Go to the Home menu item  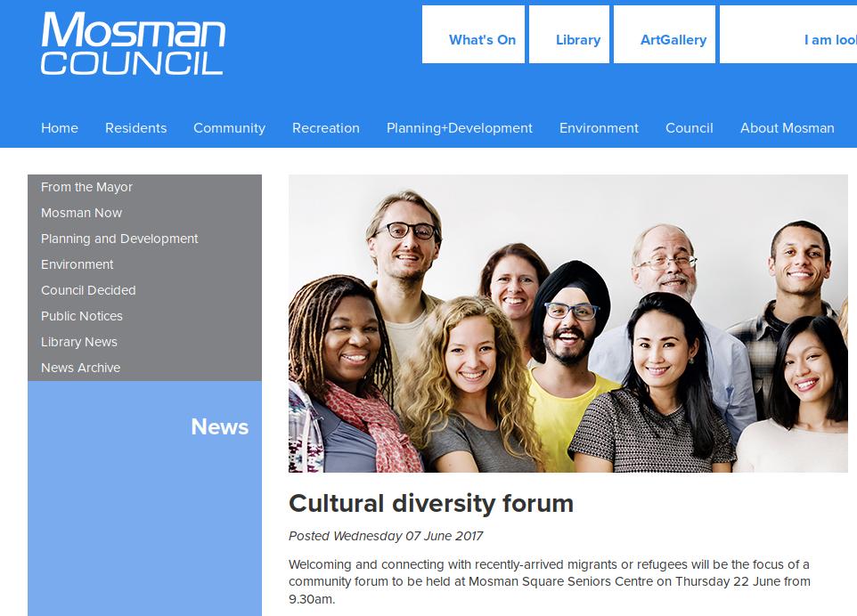point(60,128)
